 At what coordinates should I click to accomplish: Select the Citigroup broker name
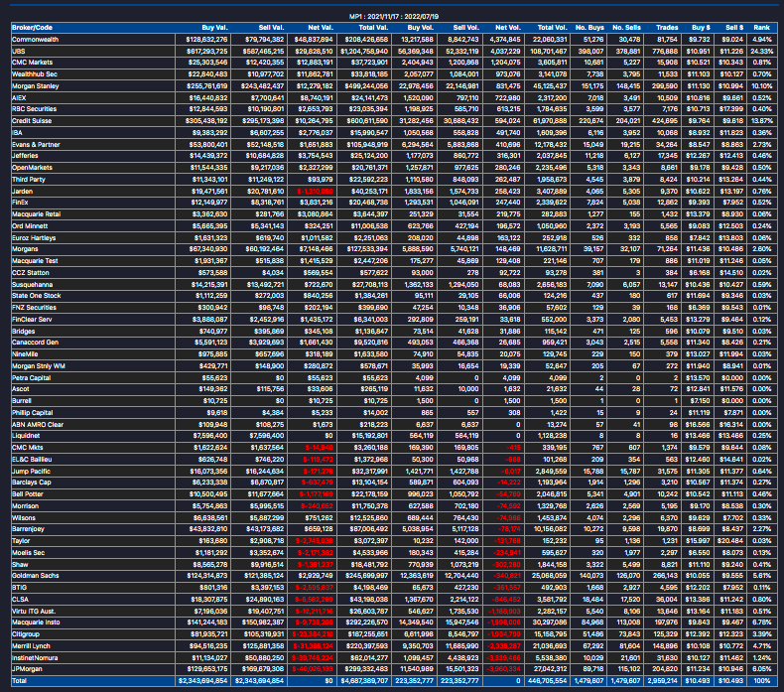[x=26, y=634]
